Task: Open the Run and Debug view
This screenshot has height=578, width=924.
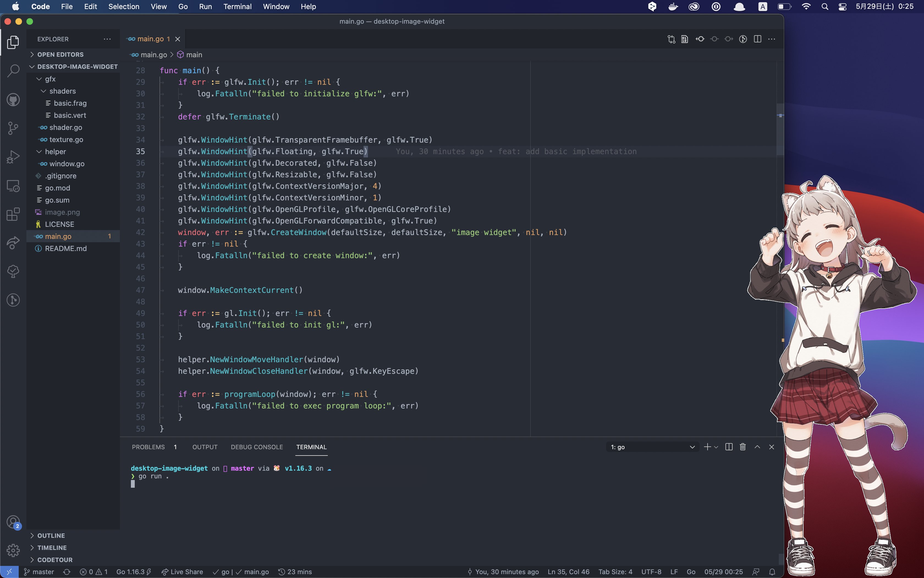Action: pyautogui.click(x=13, y=157)
